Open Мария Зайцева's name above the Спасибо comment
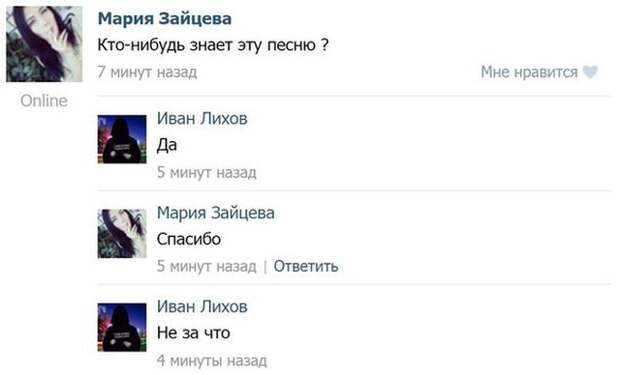 (215, 213)
